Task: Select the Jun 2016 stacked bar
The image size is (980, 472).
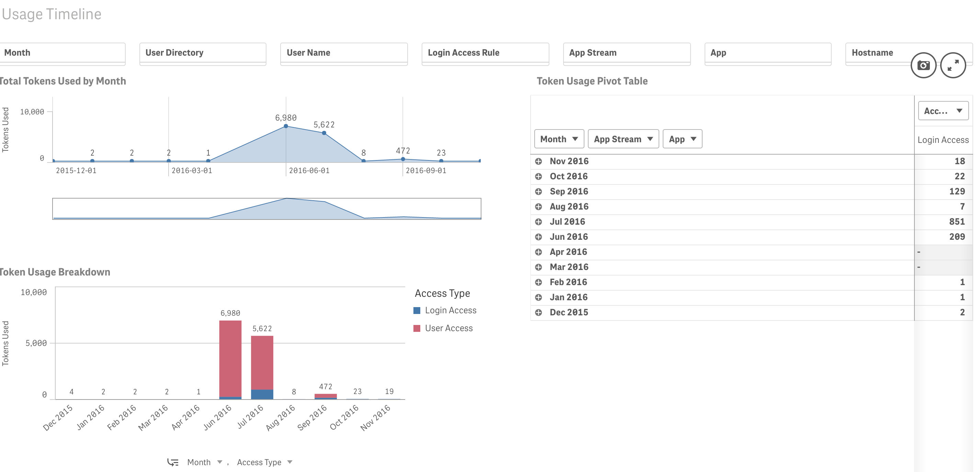Action: point(230,360)
